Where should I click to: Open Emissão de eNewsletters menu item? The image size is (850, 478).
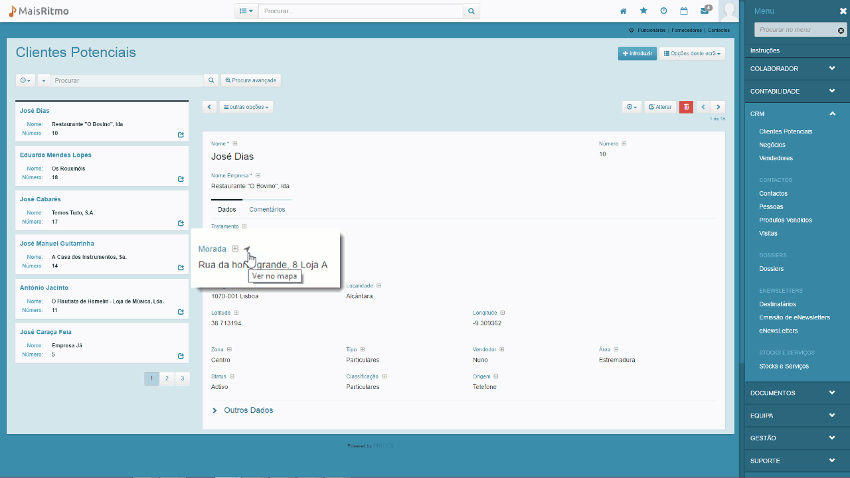tap(794, 318)
